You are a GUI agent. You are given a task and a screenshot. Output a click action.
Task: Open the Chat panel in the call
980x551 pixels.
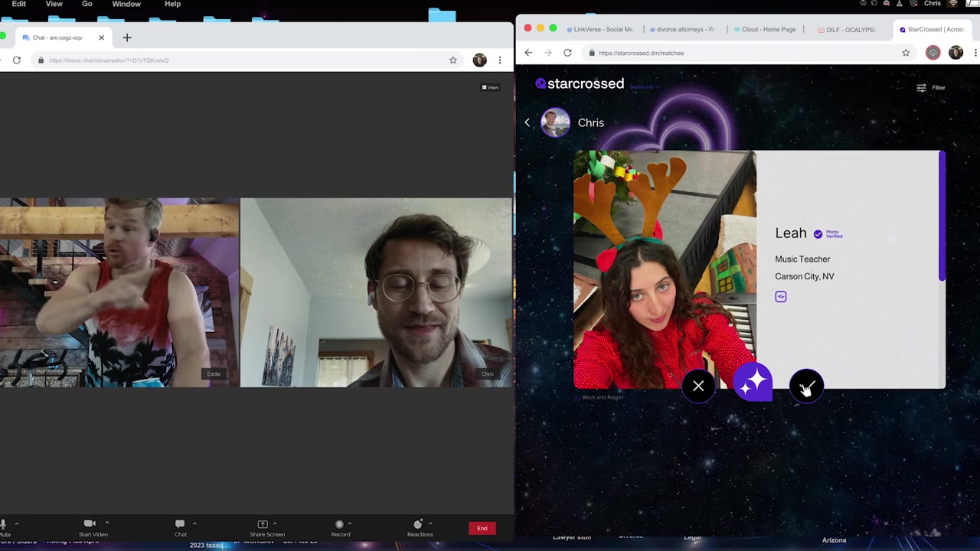(x=180, y=524)
